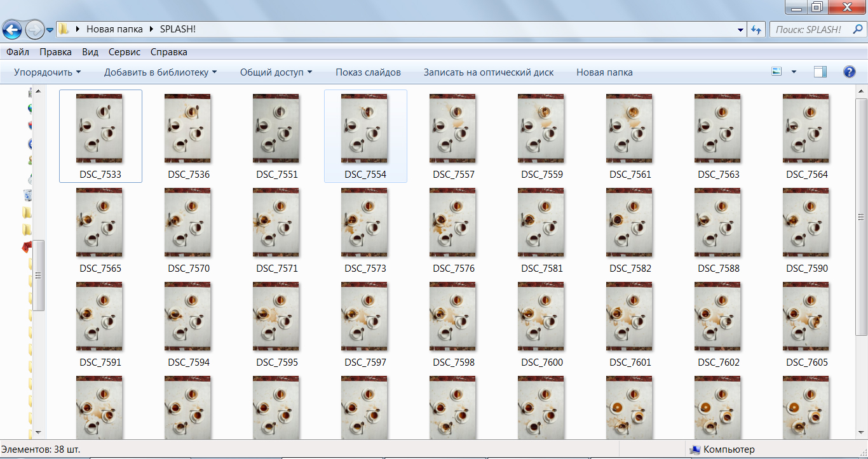Click the navigation pane scrollbar thumb
Image resolution: width=868 pixels, height=459 pixels.
tap(38, 275)
